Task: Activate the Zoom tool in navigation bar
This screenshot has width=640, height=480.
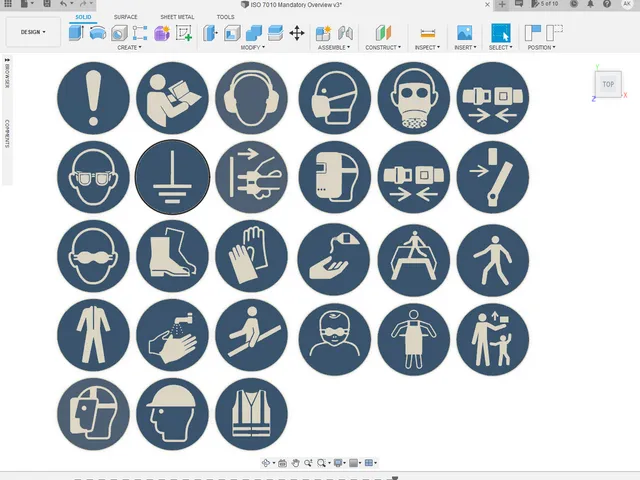Action: (308, 463)
